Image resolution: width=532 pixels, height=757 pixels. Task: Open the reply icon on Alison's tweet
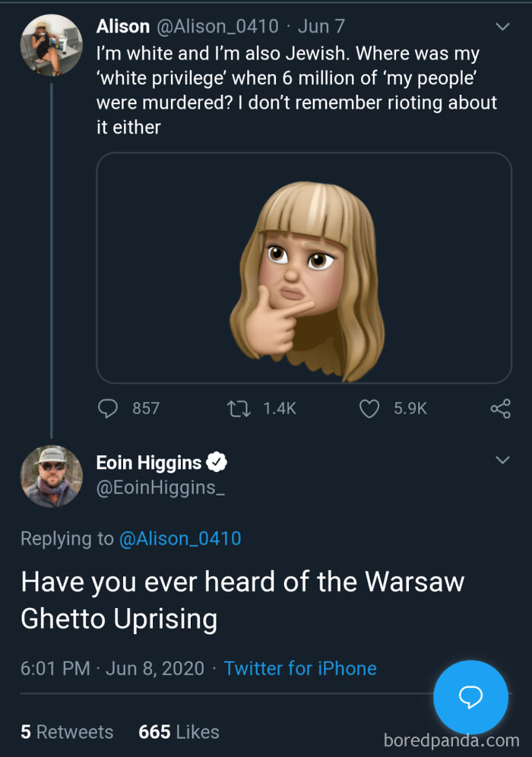107,408
